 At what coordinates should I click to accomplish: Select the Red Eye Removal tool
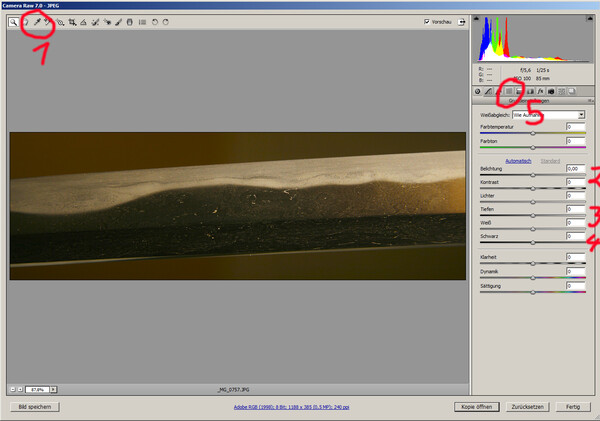(107, 22)
